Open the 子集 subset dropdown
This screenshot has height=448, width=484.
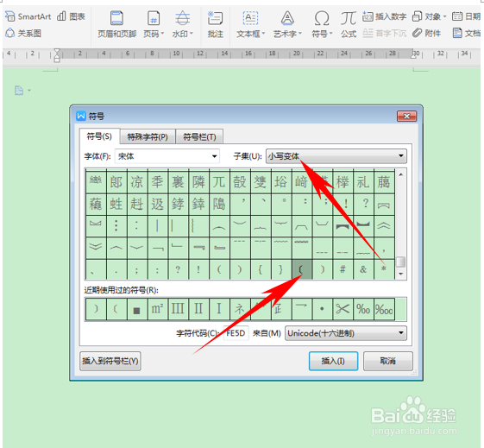coord(336,156)
